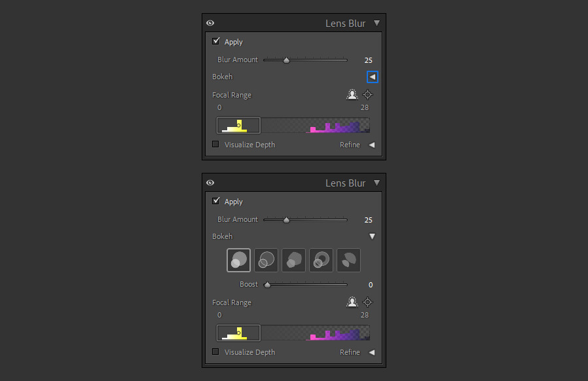Screen dimensions: 588x381
Task: Collapse the Bokeh section in lower panel
Action: 372,236
